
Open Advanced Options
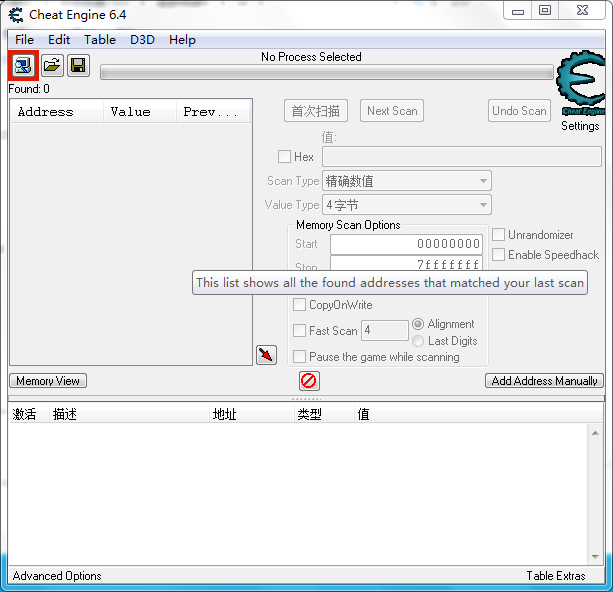(57, 576)
